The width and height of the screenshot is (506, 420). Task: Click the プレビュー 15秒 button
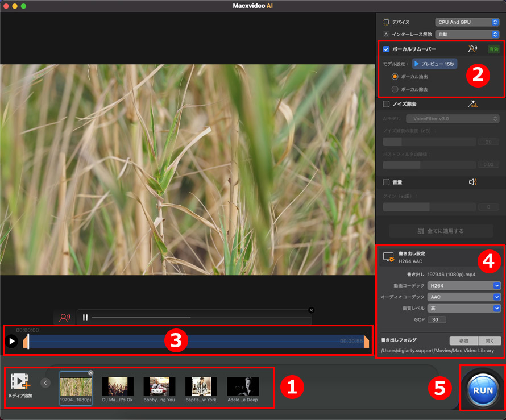coord(434,64)
